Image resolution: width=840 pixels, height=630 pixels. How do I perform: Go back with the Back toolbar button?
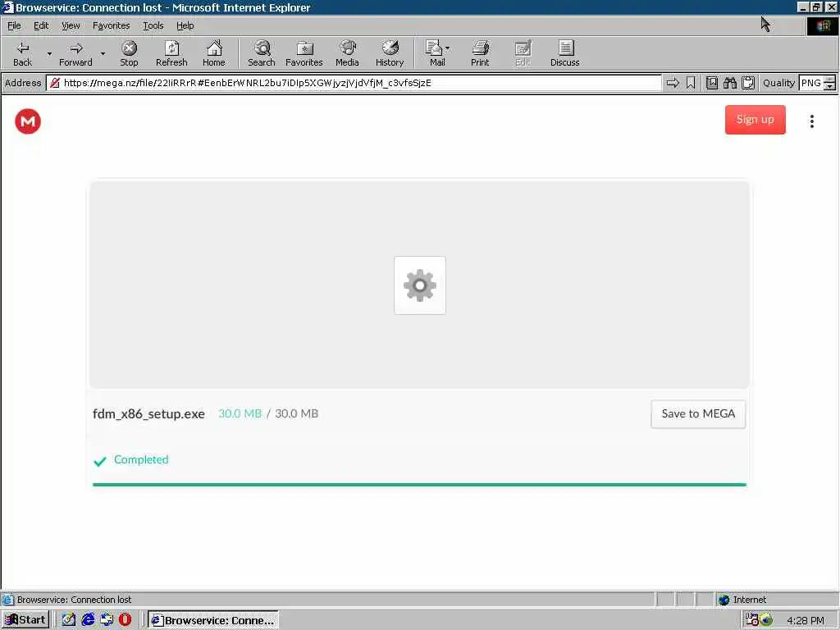coord(22,53)
